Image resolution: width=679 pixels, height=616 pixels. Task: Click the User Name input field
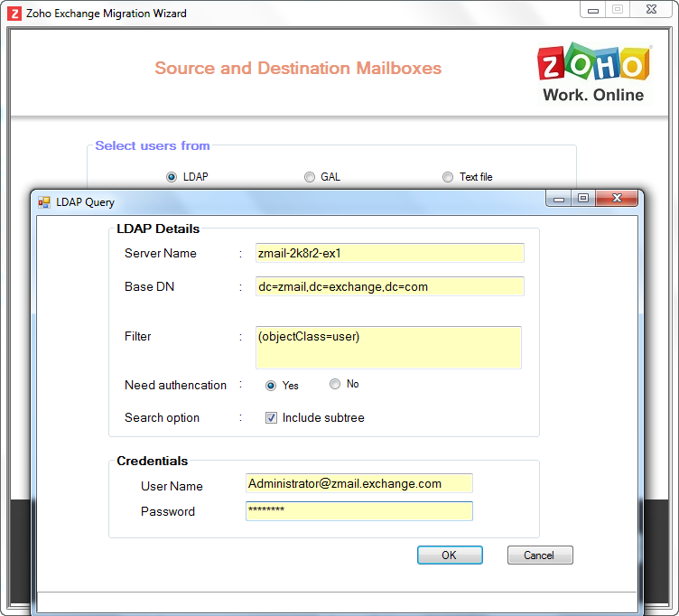point(359,483)
